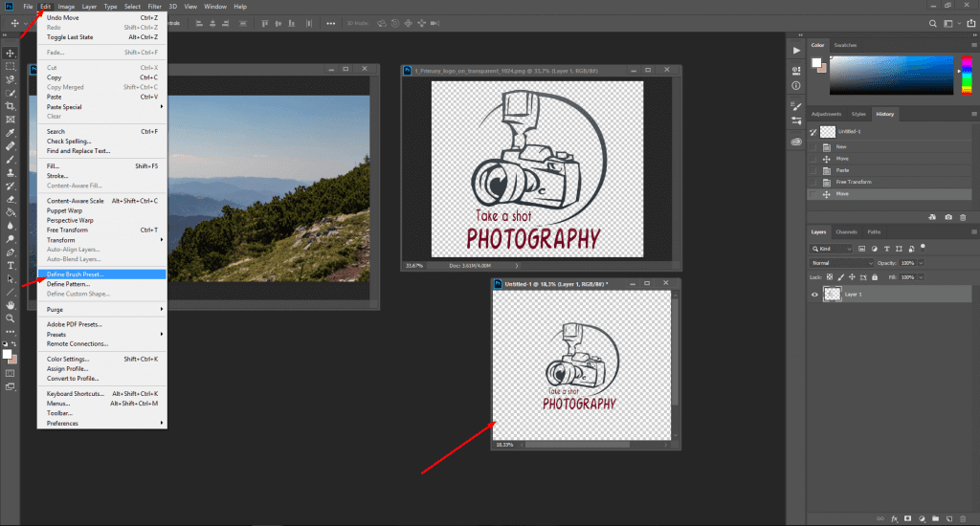980x526 pixels.
Task: Create new document from current state
Action: (x=932, y=217)
